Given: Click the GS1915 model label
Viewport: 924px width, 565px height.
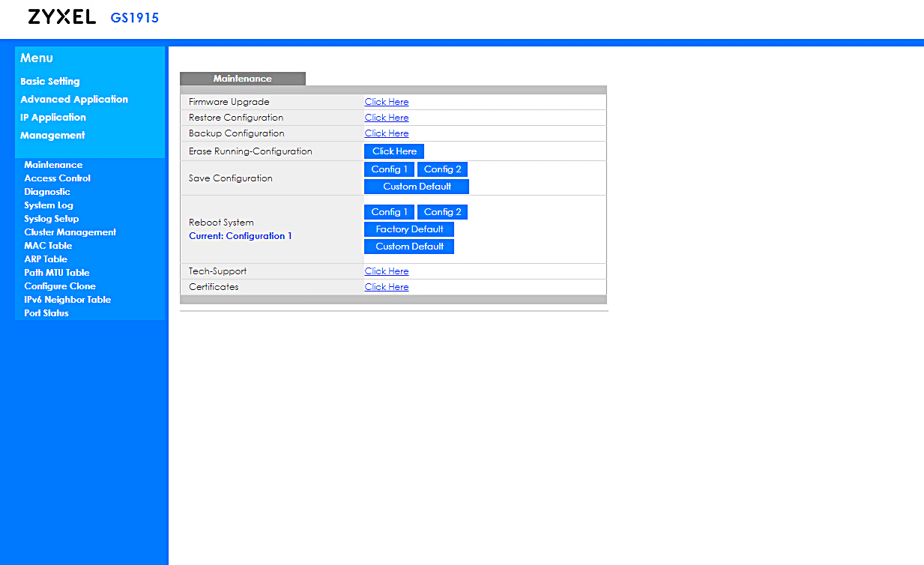Looking at the screenshot, I should tap(135, 18).
